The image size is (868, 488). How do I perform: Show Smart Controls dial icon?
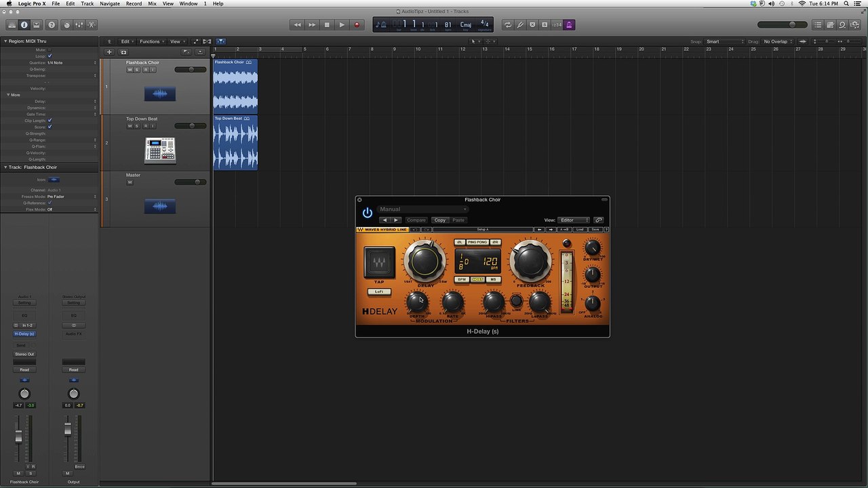pyautogui.click(x=66, y=25)
